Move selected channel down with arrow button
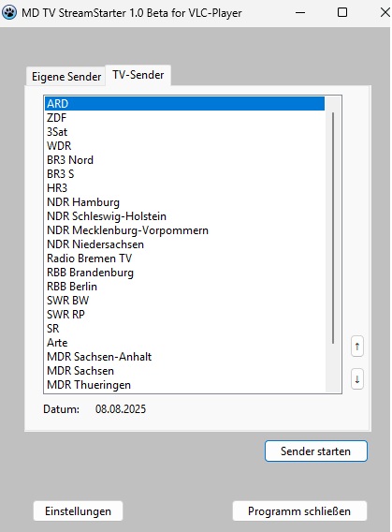This screenshot has width=392, height=532. tap(357, 379)
